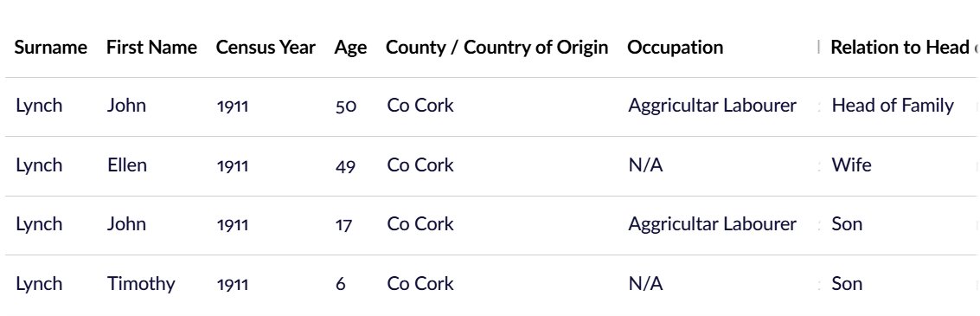Sort by Census Year column header
Screen dimensions: 980x316
tap(266, 48)
